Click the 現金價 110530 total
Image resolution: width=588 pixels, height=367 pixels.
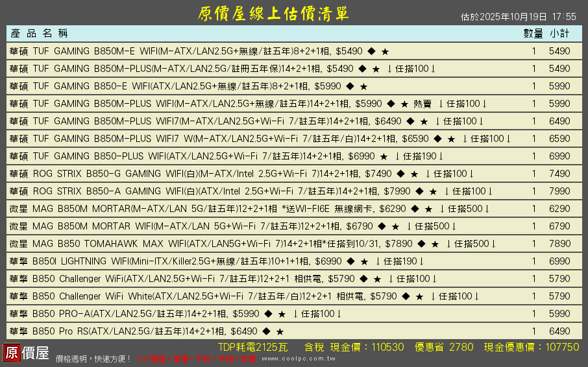[367, 347]
